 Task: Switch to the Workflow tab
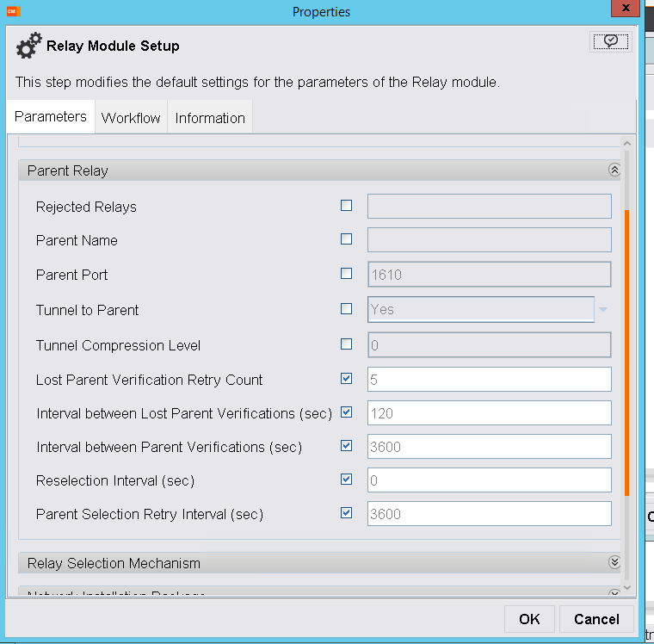[131, 118]
